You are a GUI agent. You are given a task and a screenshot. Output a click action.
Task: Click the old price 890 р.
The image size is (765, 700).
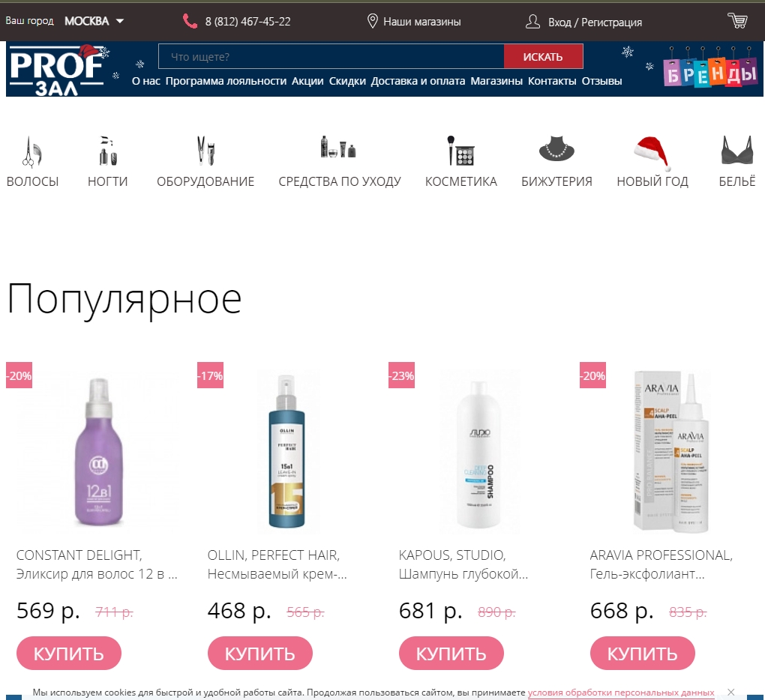click(x=496, y=612)
